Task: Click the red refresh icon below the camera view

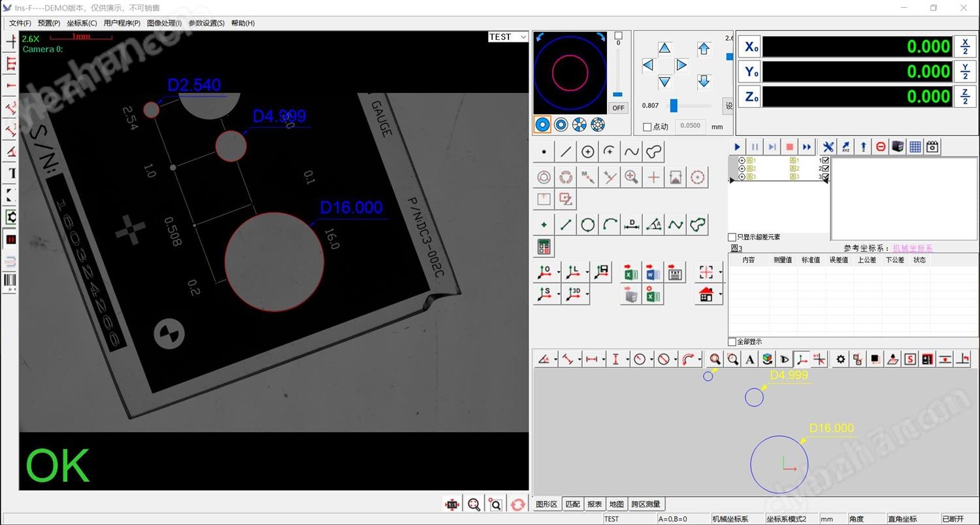Action: [x=518, y=504]
